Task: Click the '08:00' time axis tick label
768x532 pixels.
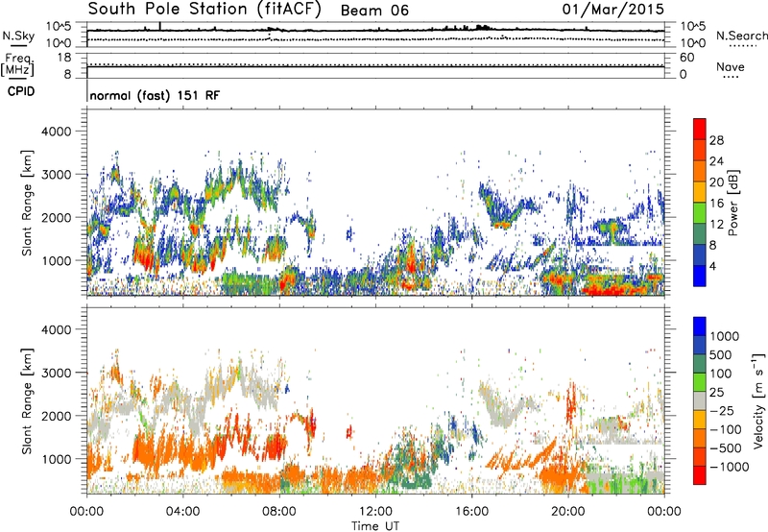Action: (279, 512)
